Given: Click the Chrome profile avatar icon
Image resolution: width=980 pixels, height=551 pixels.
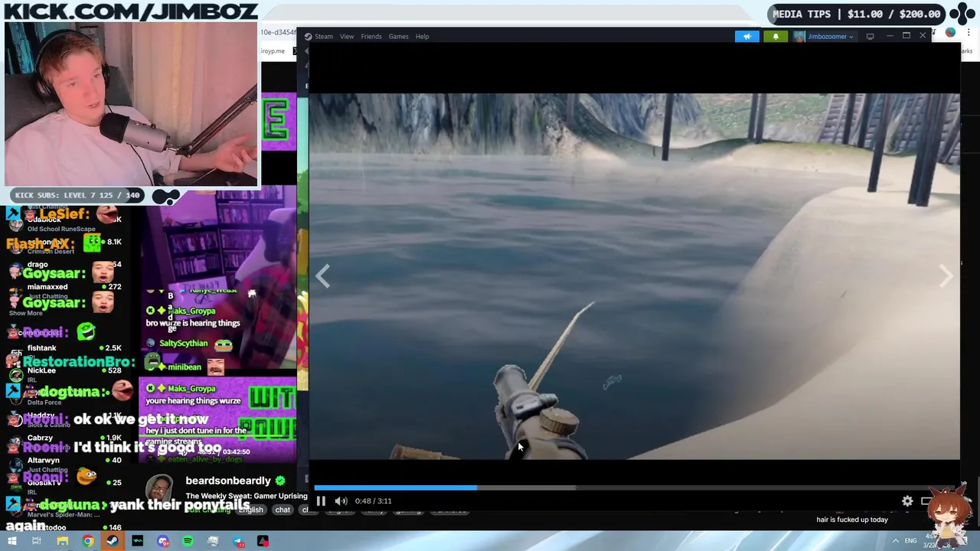Looking at the screenshot, I should click(950, 33).
